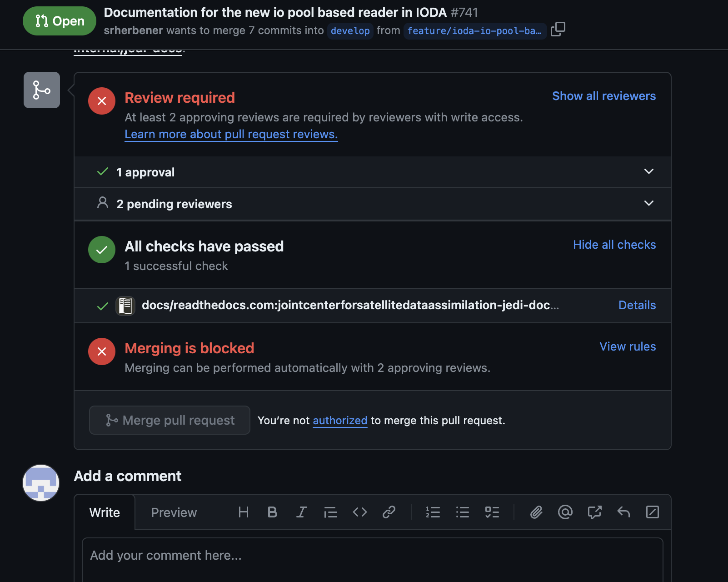Click the Heading formatting icon
Screen dimensions: 728x582
pos(243,512)
